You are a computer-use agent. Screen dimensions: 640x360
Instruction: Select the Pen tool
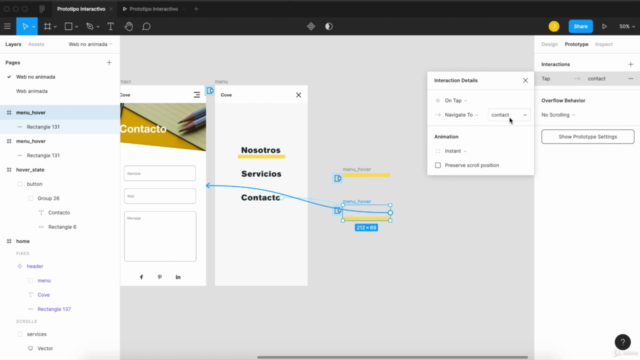pyautogui.click(x=90, y=27)
